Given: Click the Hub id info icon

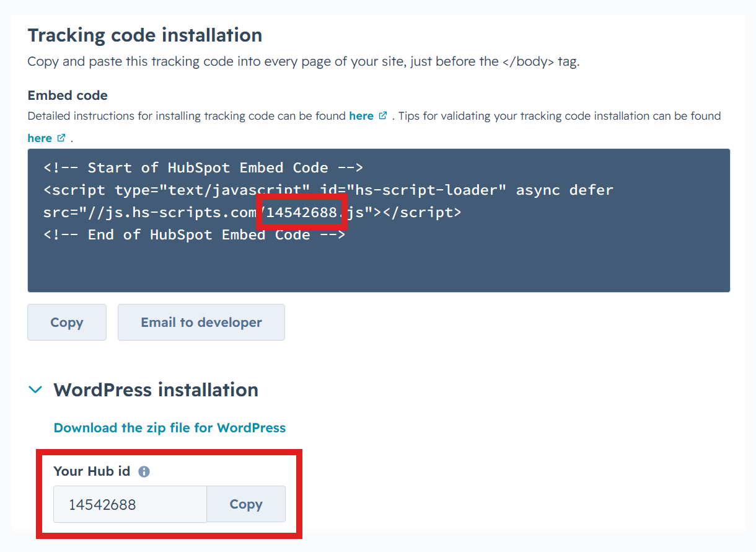Looking at the screenshot, I should tap(144, 471).
